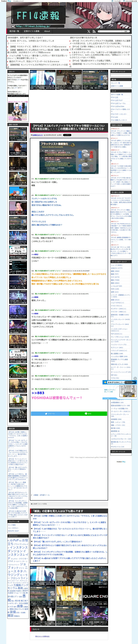The width and height of the screenshot is (138, 644).
Task: Open the 1496件 コメントを見る link
Action: pos(40,504)
